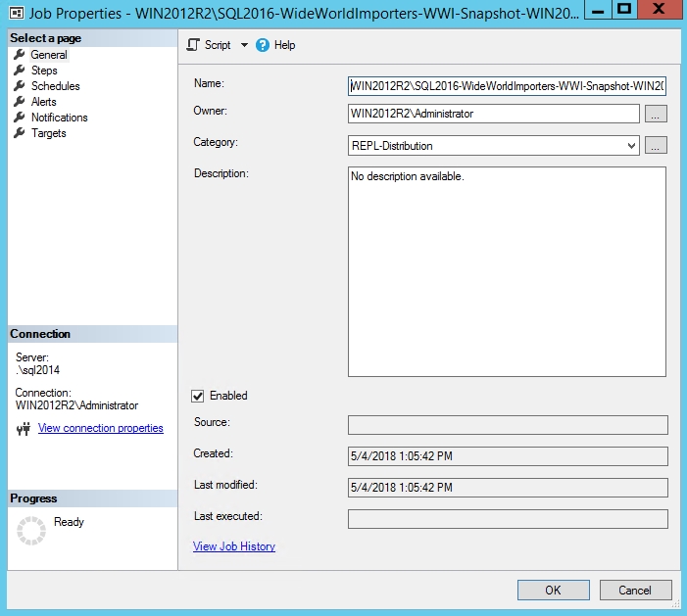Click the connection properties plug icon
The width and height of the screenshot is (687, 616).
[x=24, y=429]
